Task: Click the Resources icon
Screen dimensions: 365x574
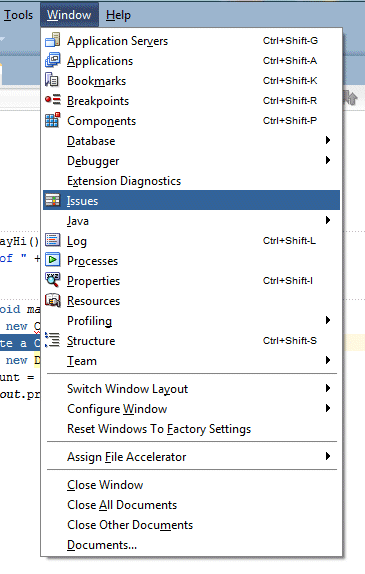Action: point(53,300)
